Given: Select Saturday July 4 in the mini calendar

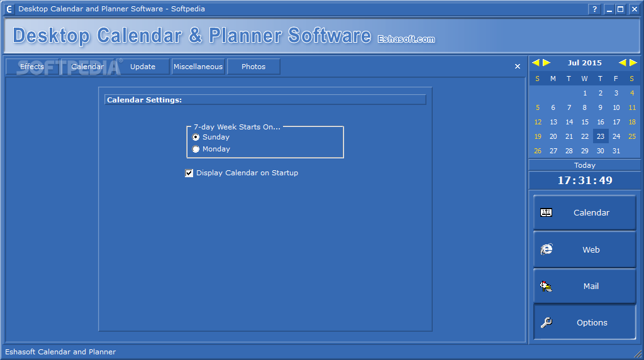Looking at the screenshot, I should [x=632, y=93].
